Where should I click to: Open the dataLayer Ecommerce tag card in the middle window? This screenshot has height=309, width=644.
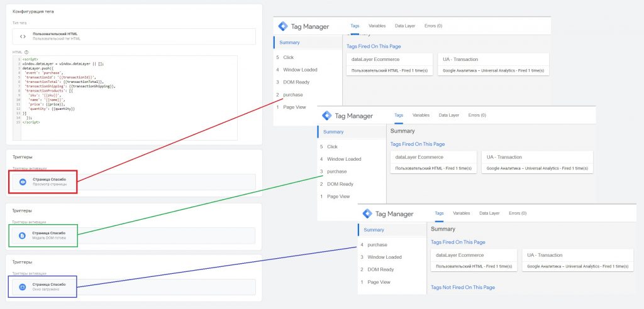pos(433,162)
